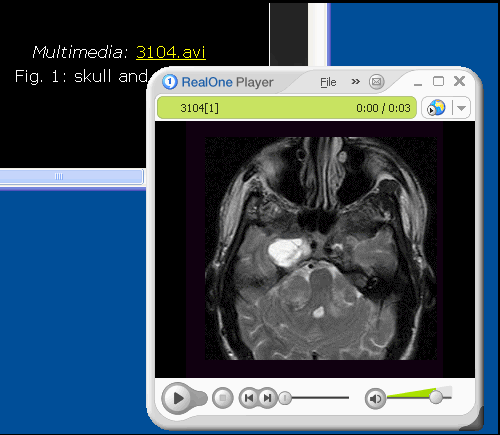
Task: Skip to the previous clip
Action: 249,398
